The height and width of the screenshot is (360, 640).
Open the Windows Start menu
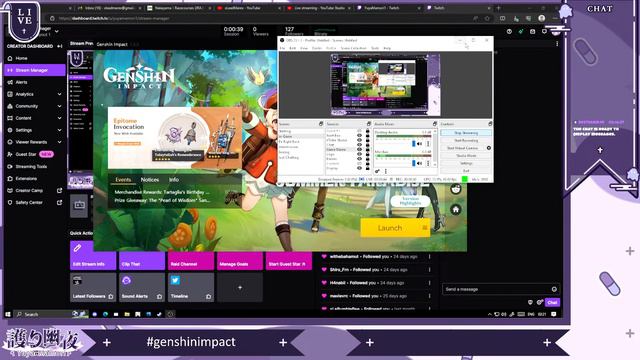coord(8,314)
